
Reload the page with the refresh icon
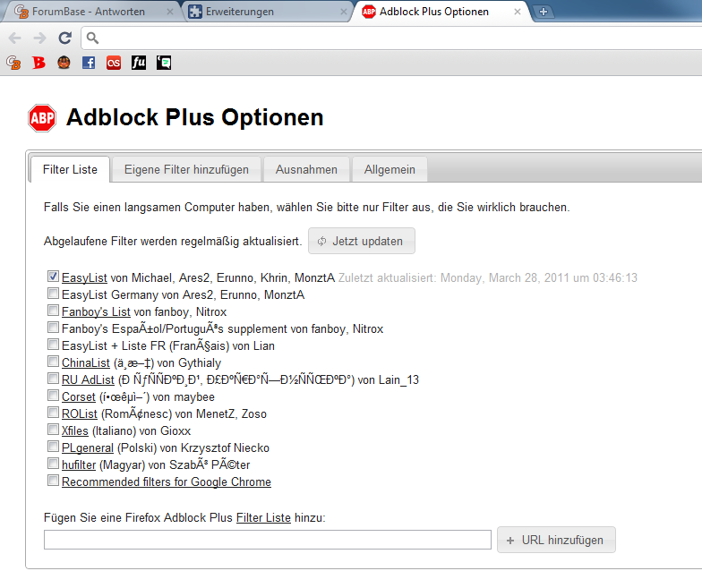[65, 38]
